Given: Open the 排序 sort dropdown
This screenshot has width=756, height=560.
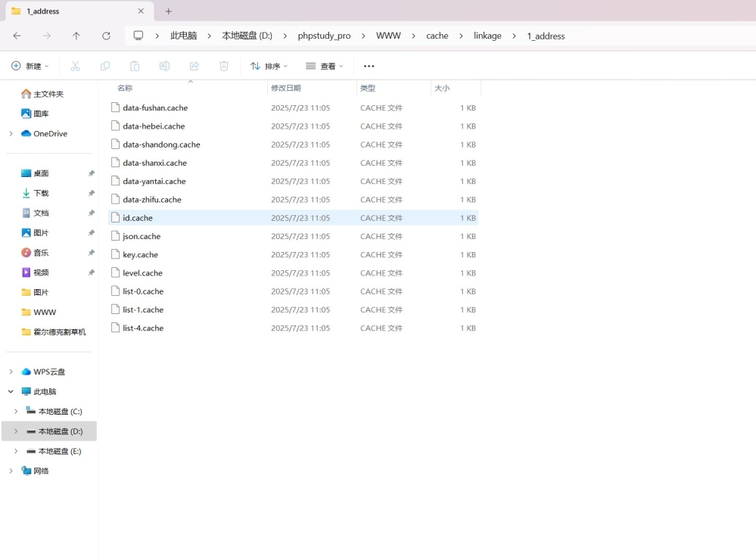Looking at the screenshot, I should pos(269,66).
